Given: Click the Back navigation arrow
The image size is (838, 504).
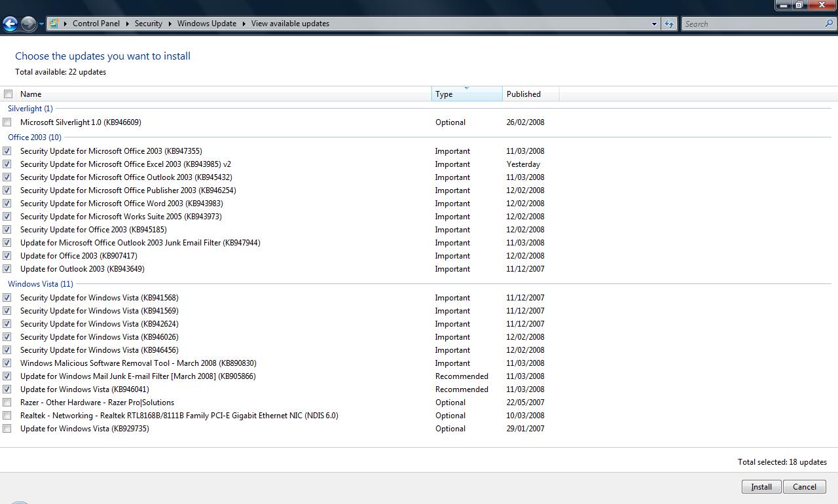Looking at the screenshot, I should (10, 24).
